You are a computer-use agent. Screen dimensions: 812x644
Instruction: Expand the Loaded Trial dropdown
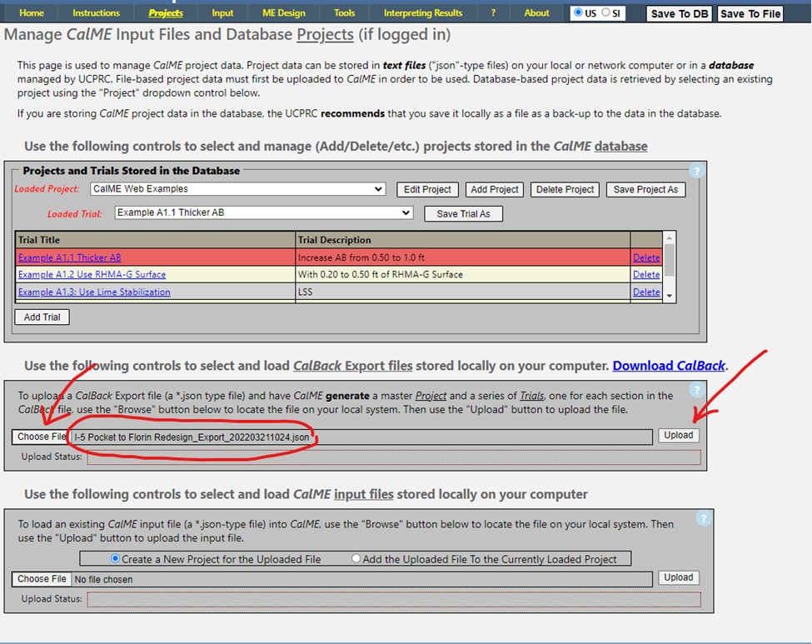263,213
